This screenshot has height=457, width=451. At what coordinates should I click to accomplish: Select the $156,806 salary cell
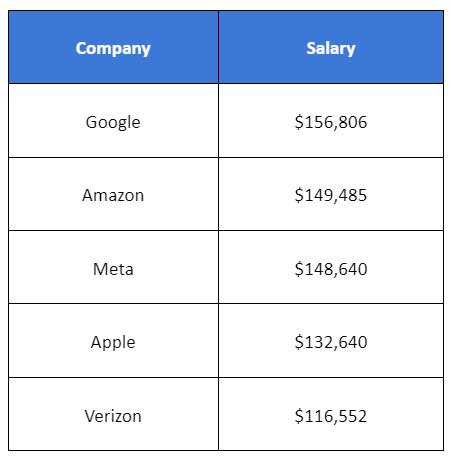(331, 121)
